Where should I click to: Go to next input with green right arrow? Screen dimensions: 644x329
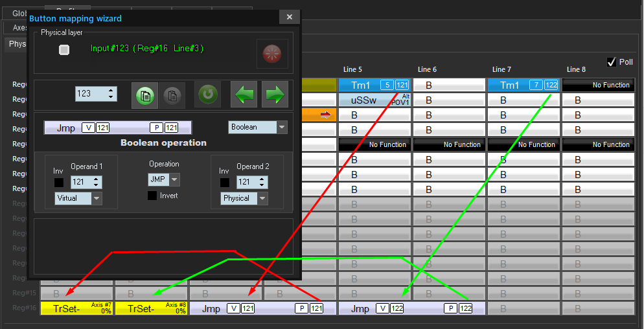(x=275, y=94)
